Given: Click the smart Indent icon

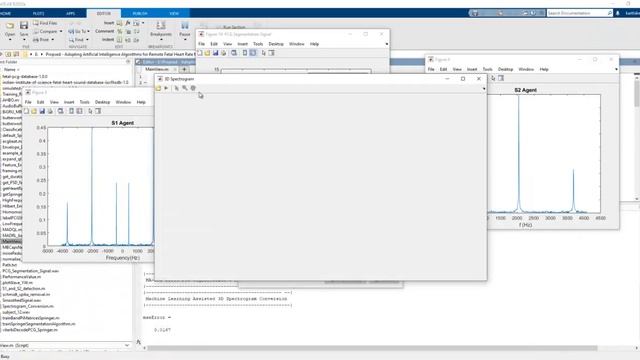Looking at the screenshot, I should point(120,40).
